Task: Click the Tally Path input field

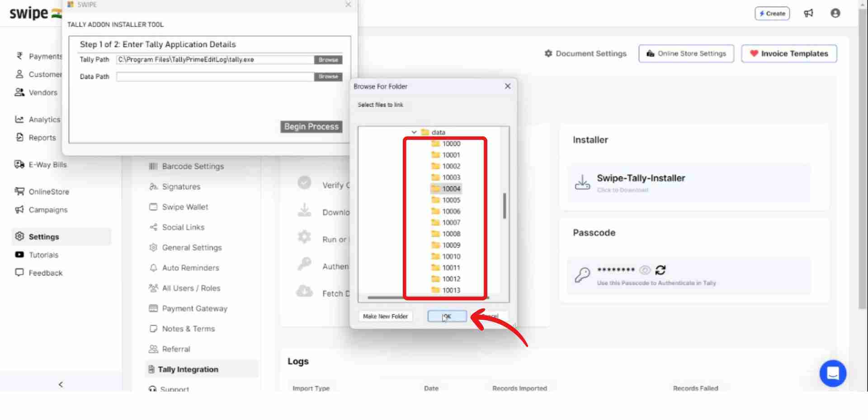Action: click(x=215, y=60)
